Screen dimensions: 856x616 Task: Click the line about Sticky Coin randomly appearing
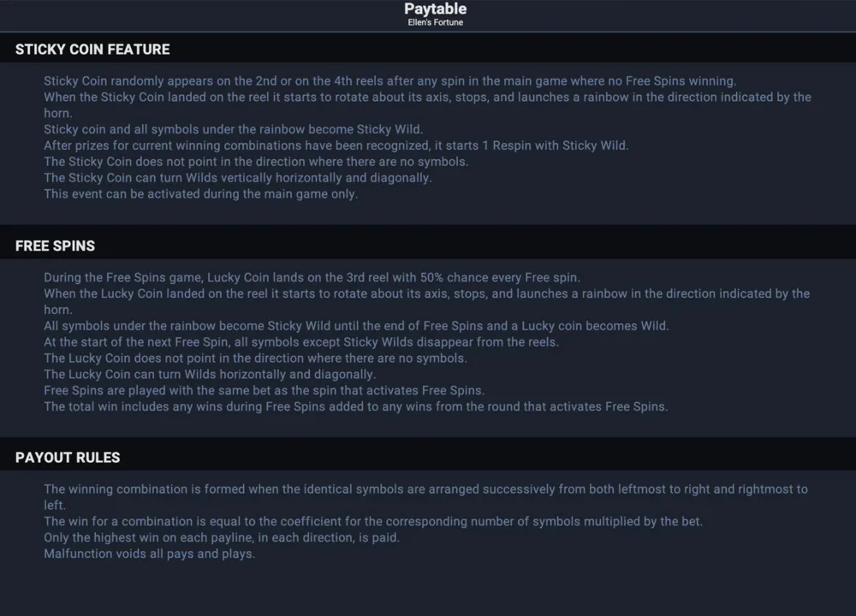(389, 80)
